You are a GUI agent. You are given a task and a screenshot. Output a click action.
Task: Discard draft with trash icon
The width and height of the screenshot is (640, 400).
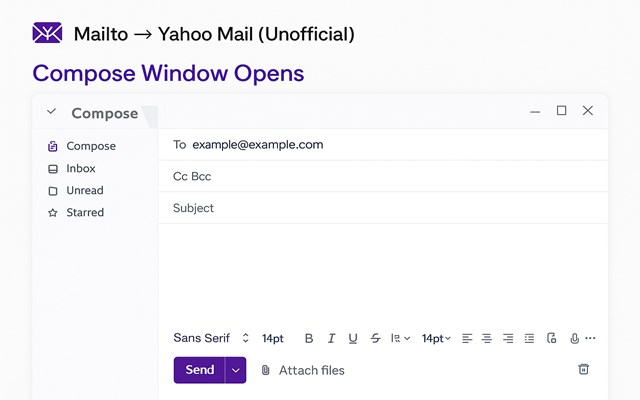tap(584, 370)
